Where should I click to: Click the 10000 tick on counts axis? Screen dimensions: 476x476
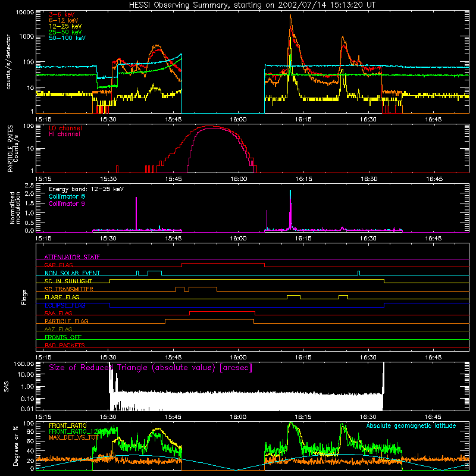[25, 12]
